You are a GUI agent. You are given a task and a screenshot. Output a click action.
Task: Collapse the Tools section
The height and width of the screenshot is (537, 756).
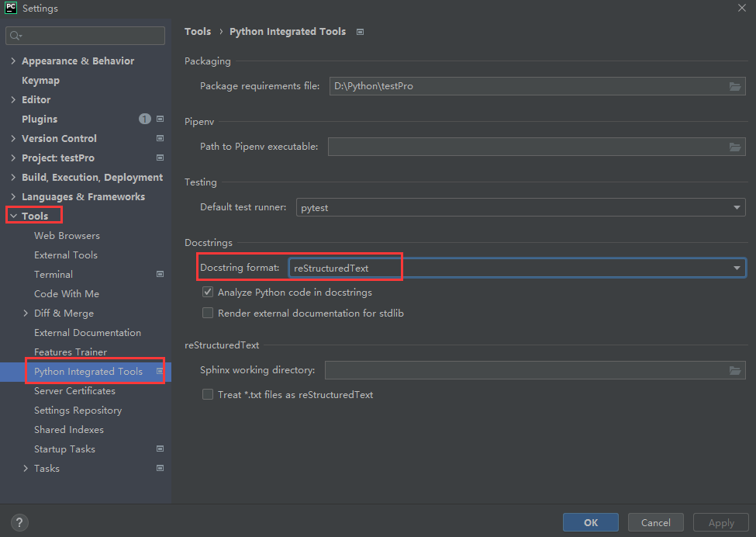click(13, 217)
